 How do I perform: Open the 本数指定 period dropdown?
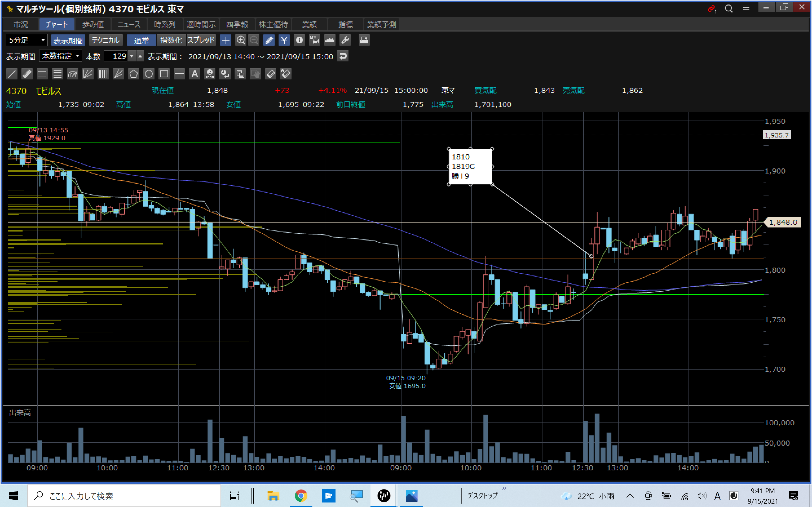[x=60, y=56]
